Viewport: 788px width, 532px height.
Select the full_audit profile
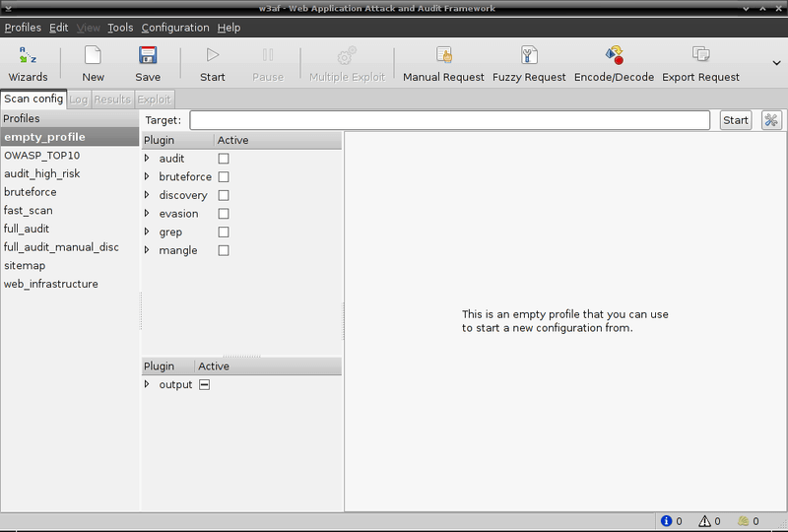[x=69, y=229]
